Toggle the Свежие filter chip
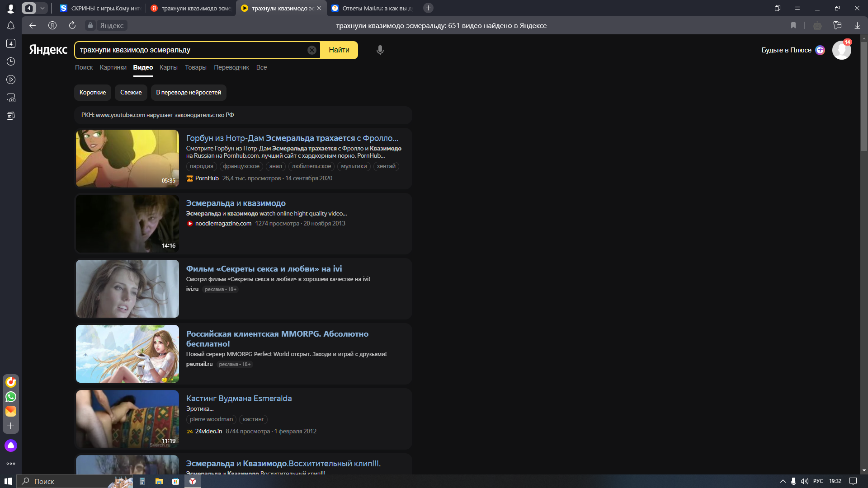Viewport: 868px width, 488px height. pos(131,93)
